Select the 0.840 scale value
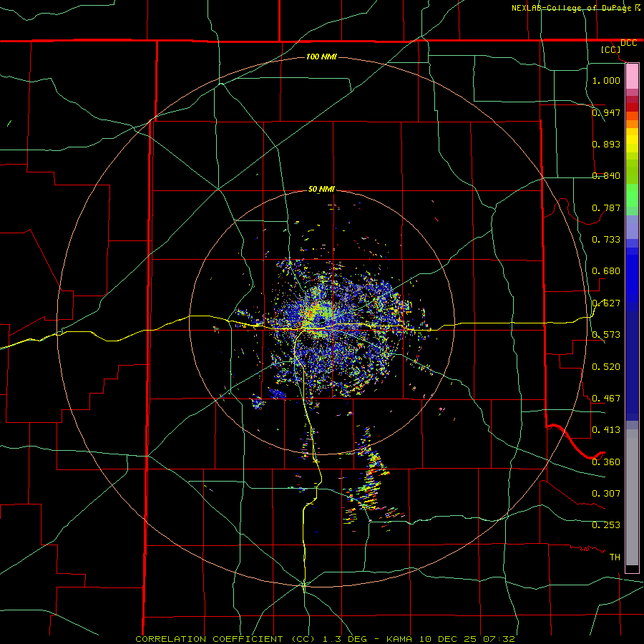Screen dimensions: 644x644 (x=606, y=175)
